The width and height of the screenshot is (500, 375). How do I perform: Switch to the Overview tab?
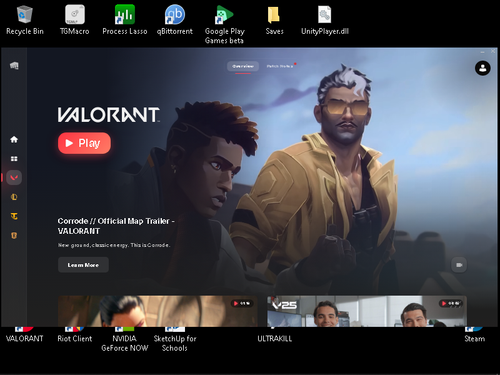coord(243,66)
